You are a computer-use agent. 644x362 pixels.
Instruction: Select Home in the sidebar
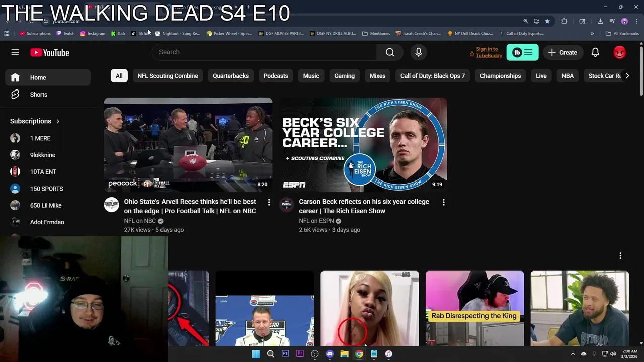point(48,77)
